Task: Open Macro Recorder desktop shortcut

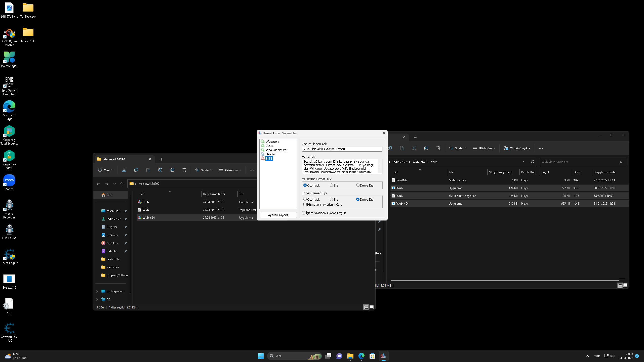Action: pyautogui.click(x=9, y=209)
